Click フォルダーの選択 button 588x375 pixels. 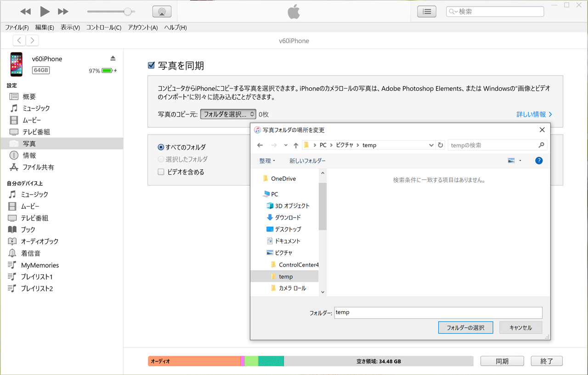point(465,328)
